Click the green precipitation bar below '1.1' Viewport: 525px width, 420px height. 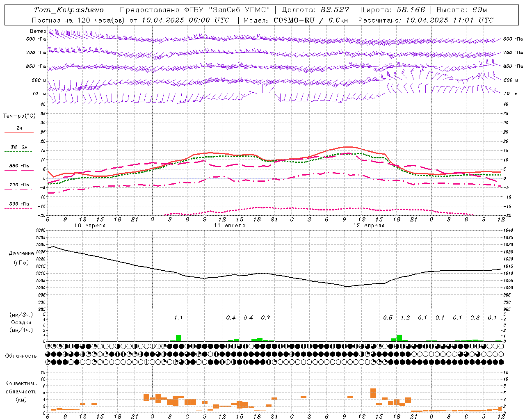coord(178,338)
